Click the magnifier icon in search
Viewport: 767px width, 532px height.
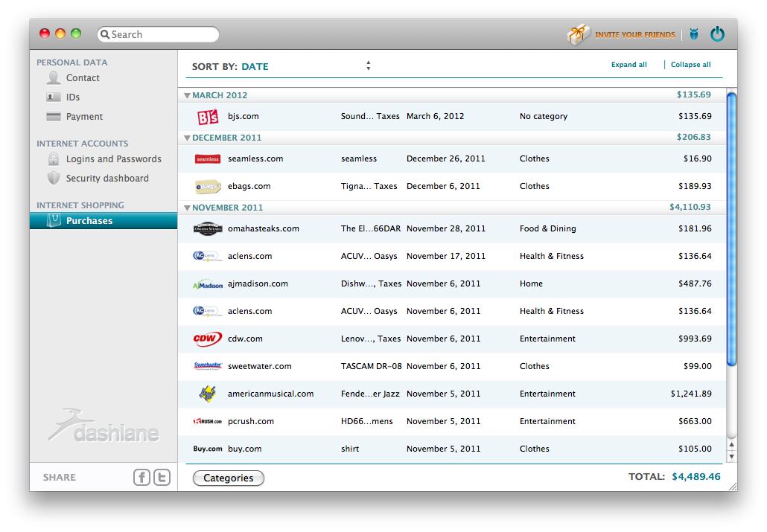coord(105,35)
